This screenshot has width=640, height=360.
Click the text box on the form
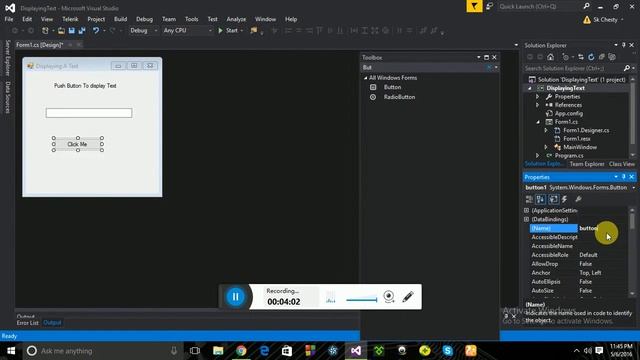(89, 113)
